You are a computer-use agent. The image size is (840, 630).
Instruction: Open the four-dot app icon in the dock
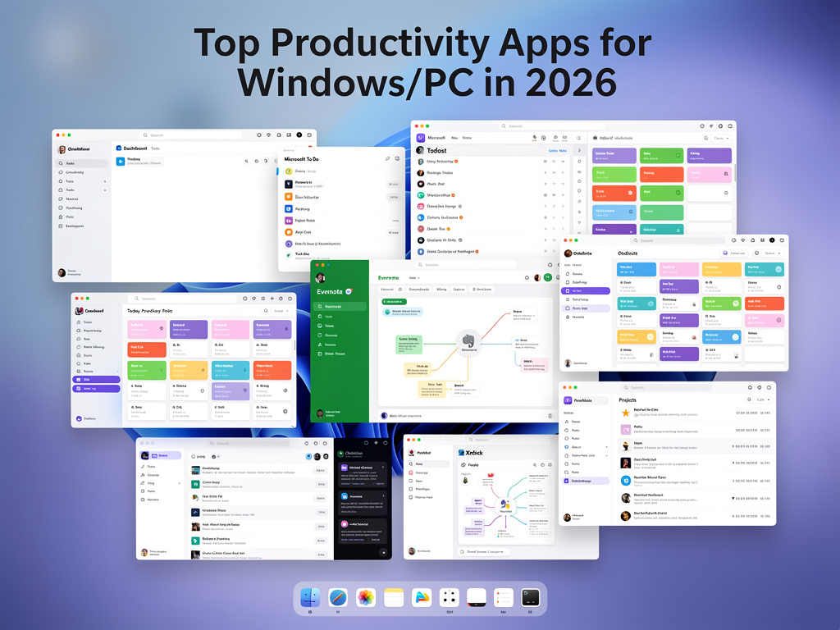pyautogui.click(x=449, y=598)
